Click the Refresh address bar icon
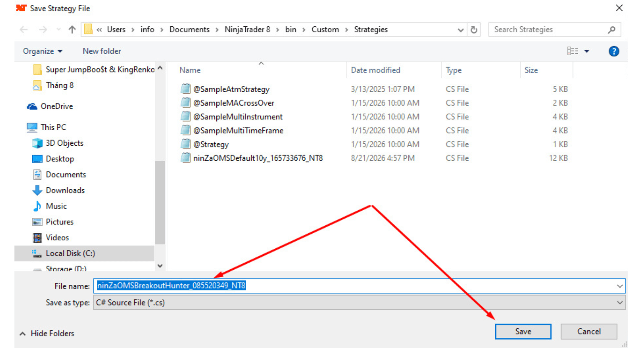This screenshot has width=644, height=348. pyautogui.click(x=474, y=30)
